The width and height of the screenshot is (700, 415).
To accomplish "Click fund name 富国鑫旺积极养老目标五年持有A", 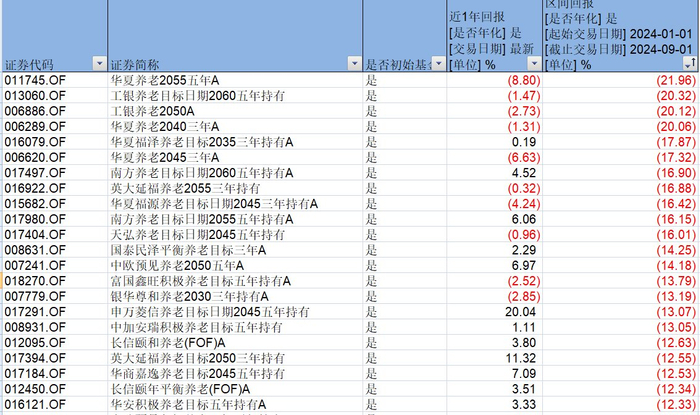I will tap(200, 281).
